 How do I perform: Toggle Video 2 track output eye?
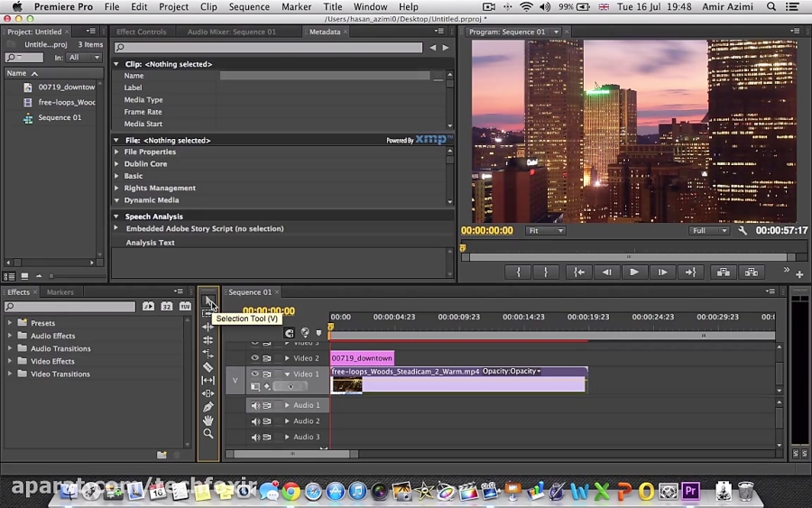point(254,358)
